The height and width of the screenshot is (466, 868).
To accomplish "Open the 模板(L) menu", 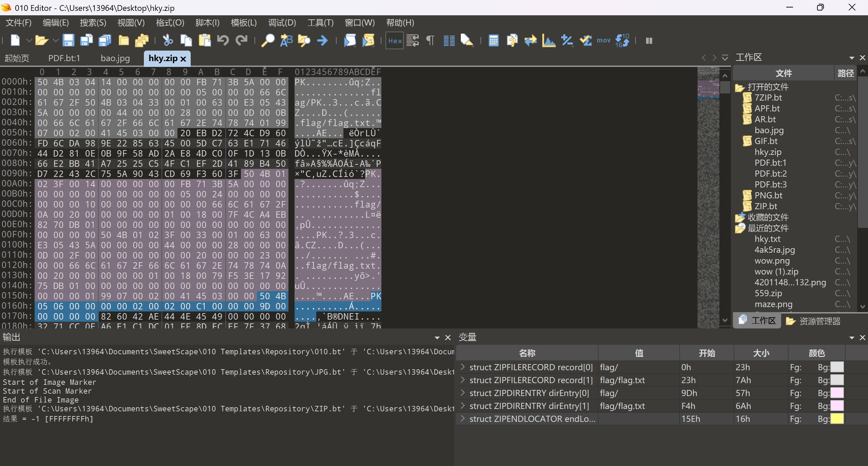I will (x=244, y=23).
